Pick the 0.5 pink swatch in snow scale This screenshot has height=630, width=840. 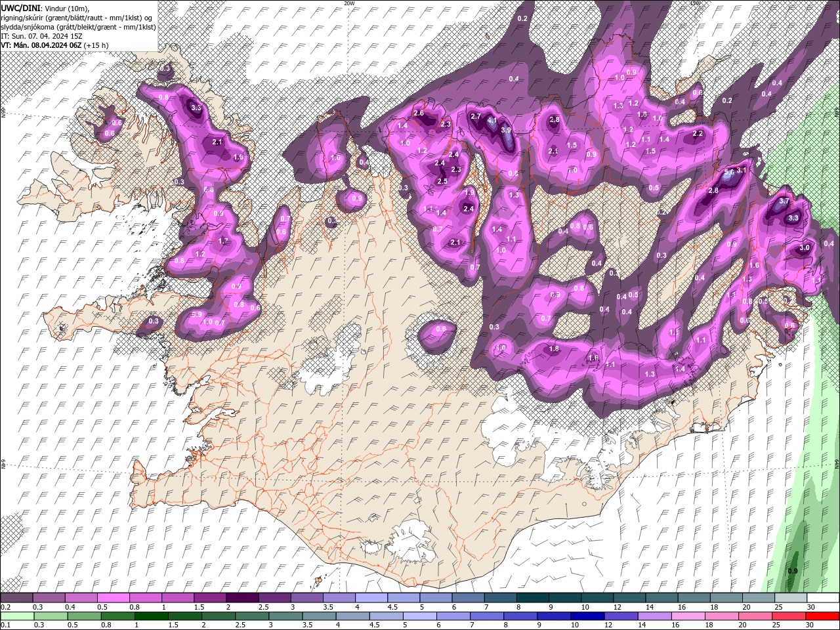coord(112,598)
